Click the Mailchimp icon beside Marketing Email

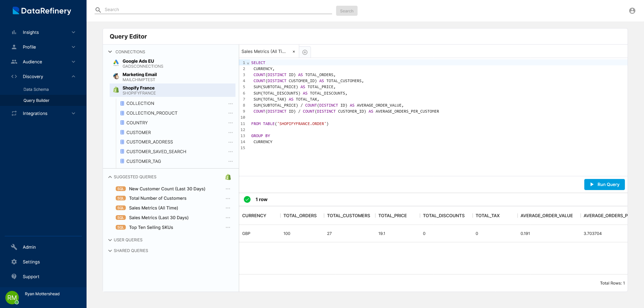pyautogui.click(x=116, y=76)
